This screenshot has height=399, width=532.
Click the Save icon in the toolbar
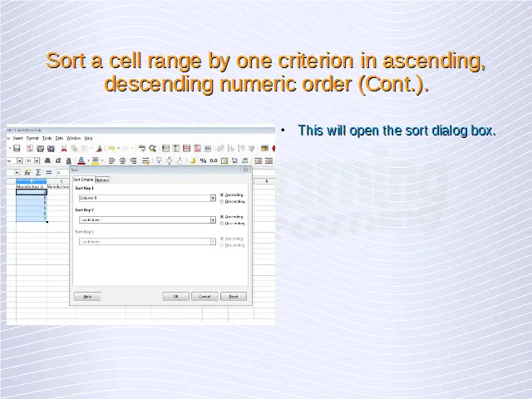[x=17, y=149]
